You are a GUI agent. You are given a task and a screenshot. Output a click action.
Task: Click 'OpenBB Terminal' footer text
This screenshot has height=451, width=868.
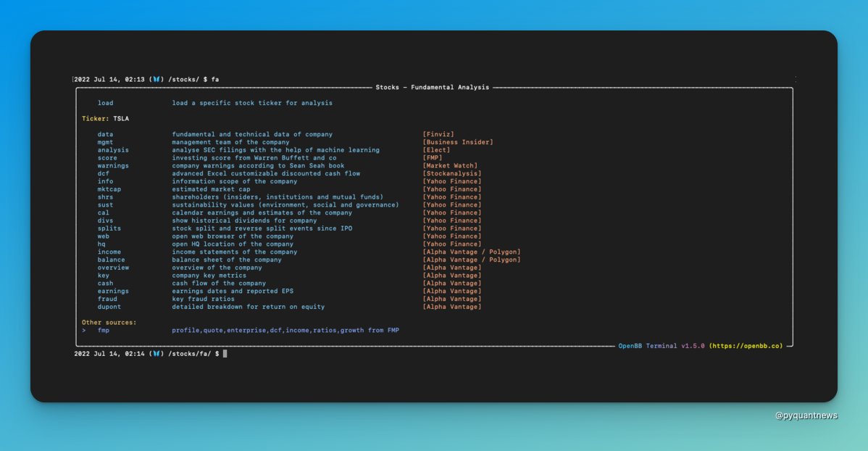coord(648,346)
